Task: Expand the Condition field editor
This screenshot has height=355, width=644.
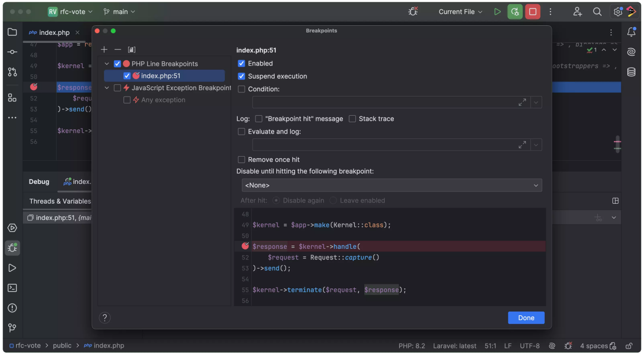Action: tap(522, 102)
